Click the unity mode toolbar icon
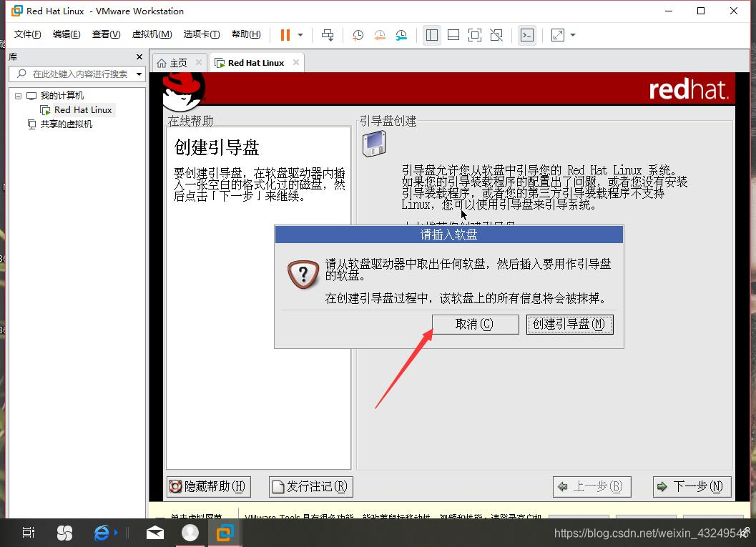This screenshot has width=756, height=547. pos(496,35)
